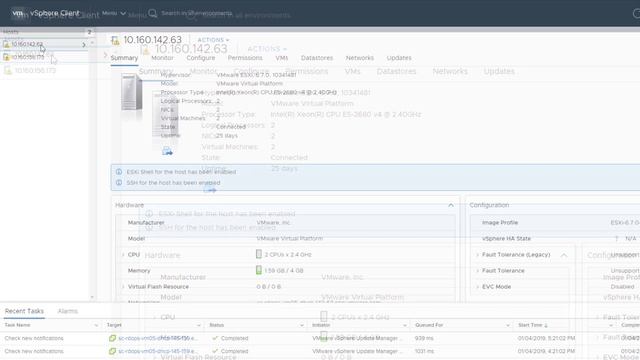Open the Queued For column filter
The image size is (640, 360).
(508, 325)
